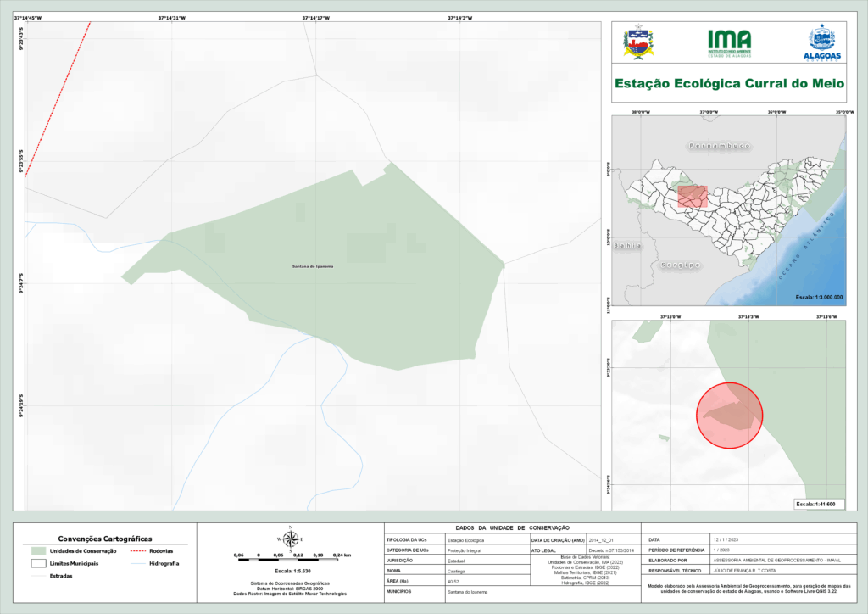
Task: Click the compass rose north arrow
Action: click(291, 539)
